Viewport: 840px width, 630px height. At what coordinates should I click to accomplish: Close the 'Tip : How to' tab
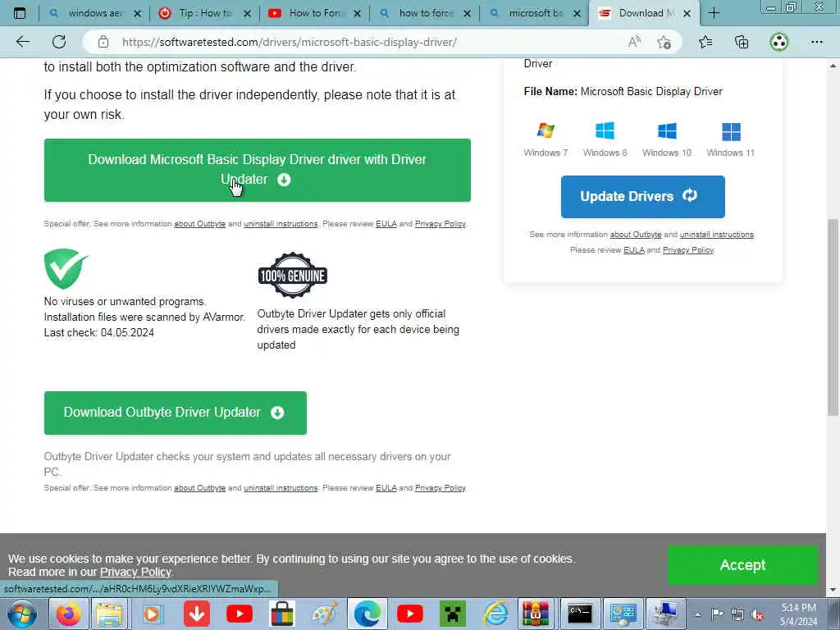click(x=248, y=14)
